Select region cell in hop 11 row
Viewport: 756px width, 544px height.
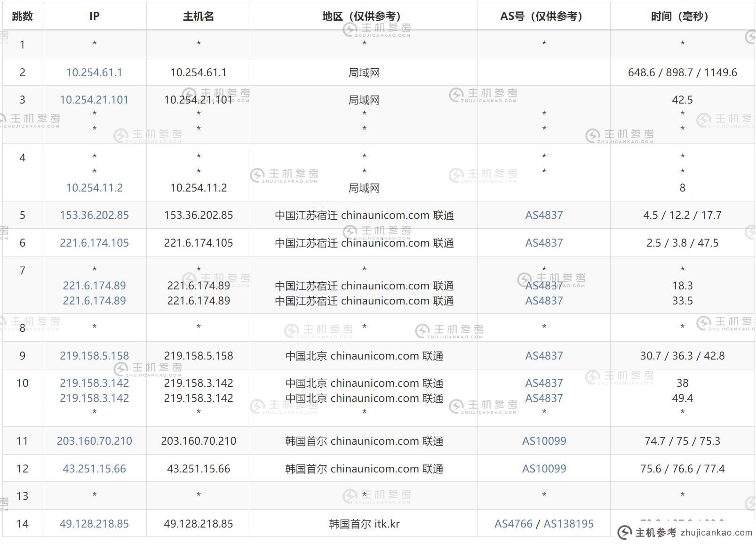click(x=364, y=441)
